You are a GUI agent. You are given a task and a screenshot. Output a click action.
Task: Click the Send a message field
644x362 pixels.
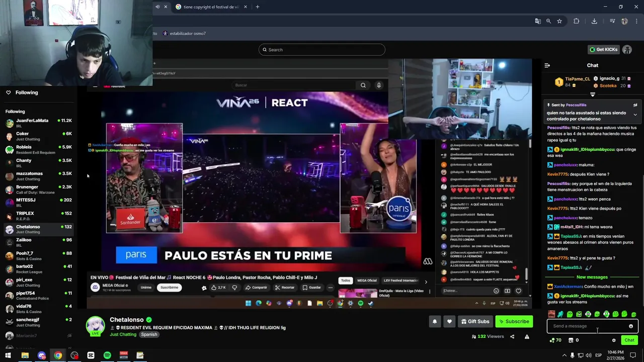(592, 326)
